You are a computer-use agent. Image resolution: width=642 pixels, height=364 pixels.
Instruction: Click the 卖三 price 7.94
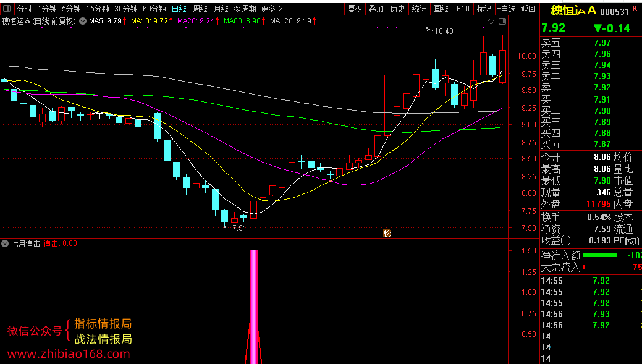click(x=602, y=65)
